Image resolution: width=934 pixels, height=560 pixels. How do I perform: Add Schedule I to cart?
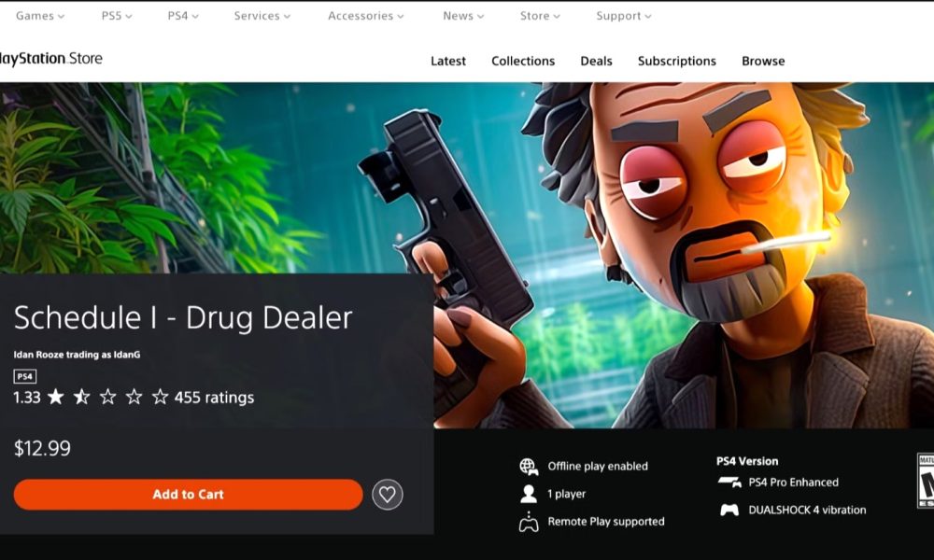pos(189,495)
